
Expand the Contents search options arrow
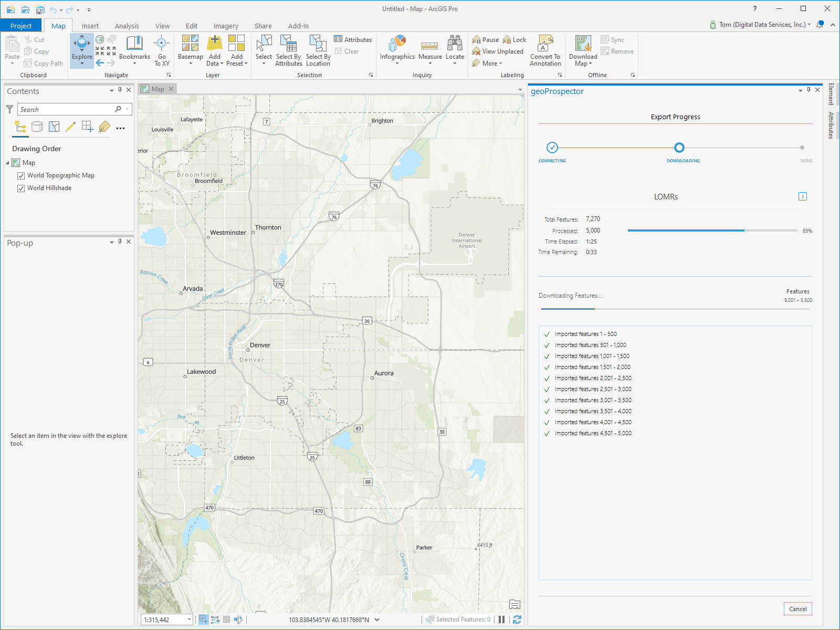(127, 109)
